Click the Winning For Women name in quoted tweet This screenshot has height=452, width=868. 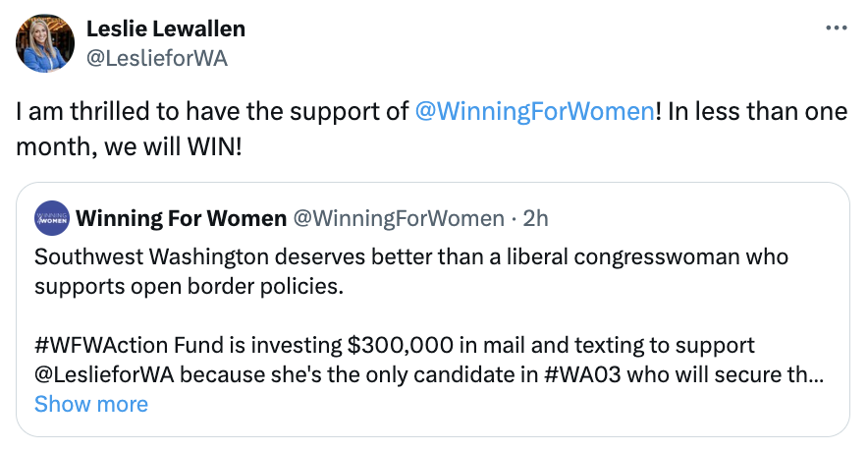[x=179, y=217]
